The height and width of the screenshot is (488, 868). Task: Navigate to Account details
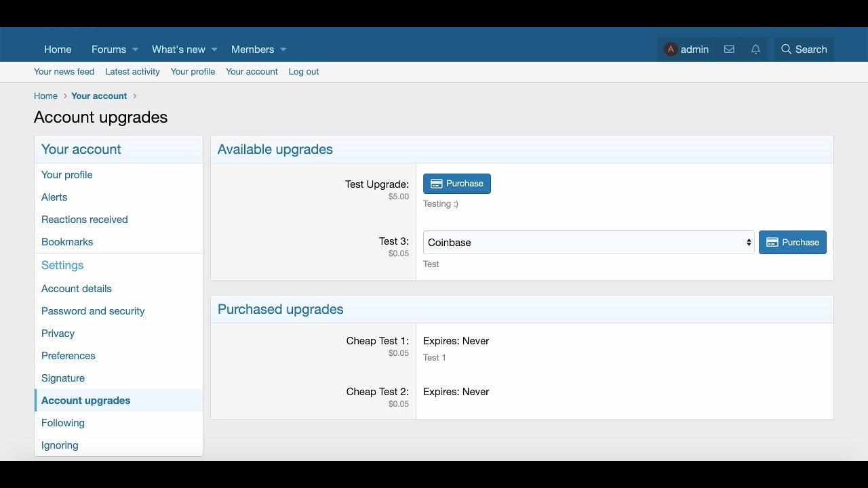76,288
